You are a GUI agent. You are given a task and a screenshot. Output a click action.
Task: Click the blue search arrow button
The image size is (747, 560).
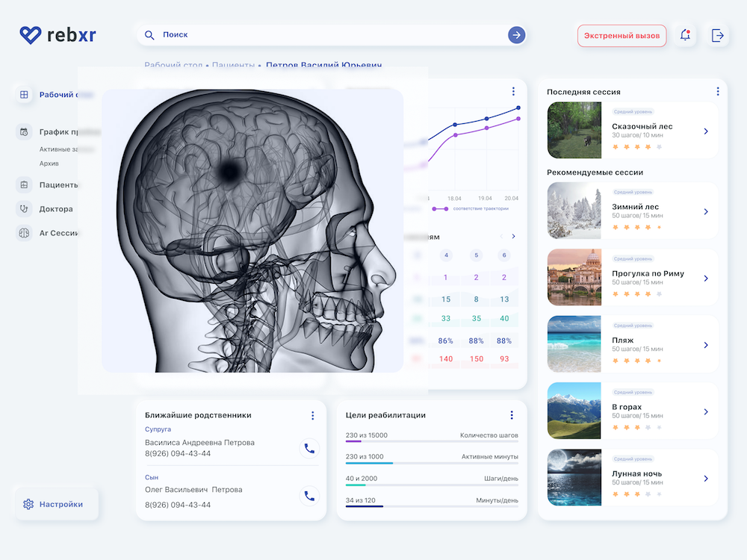tap(516, 35)
